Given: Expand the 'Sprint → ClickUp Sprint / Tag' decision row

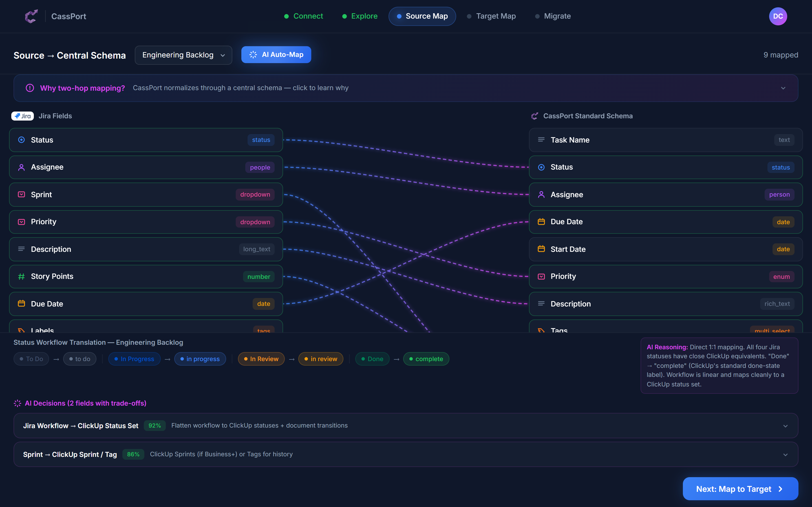Looking at the screenshot, I should pyautogui.click(x=785, y=454).
